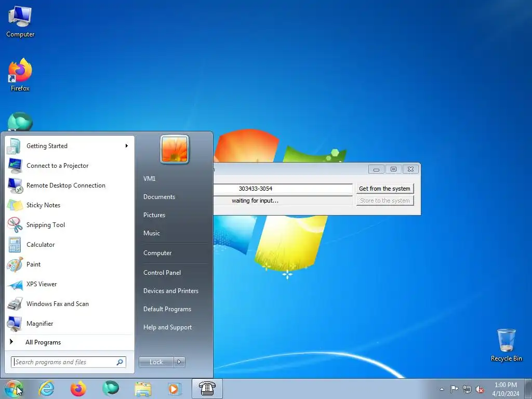Click the telephone app taskbar button
Screen dimensions: 532x399
(x=207, y=389)
